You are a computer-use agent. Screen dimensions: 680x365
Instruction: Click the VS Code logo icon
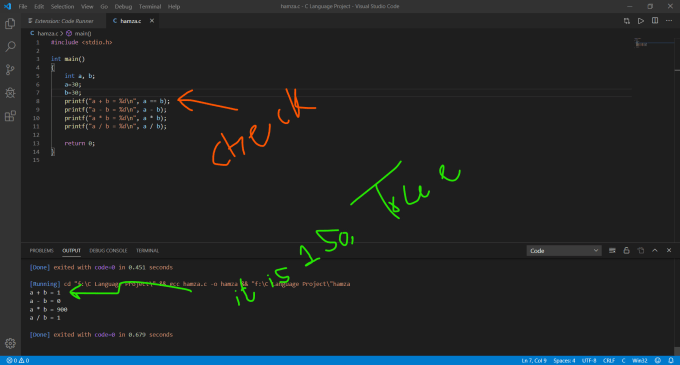coord(7,7)
